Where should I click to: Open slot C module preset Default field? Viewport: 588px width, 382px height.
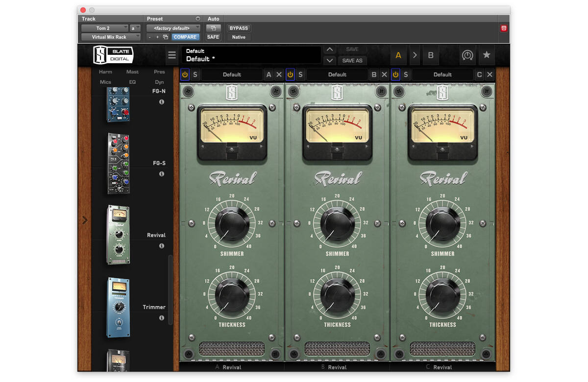(442, 74)
